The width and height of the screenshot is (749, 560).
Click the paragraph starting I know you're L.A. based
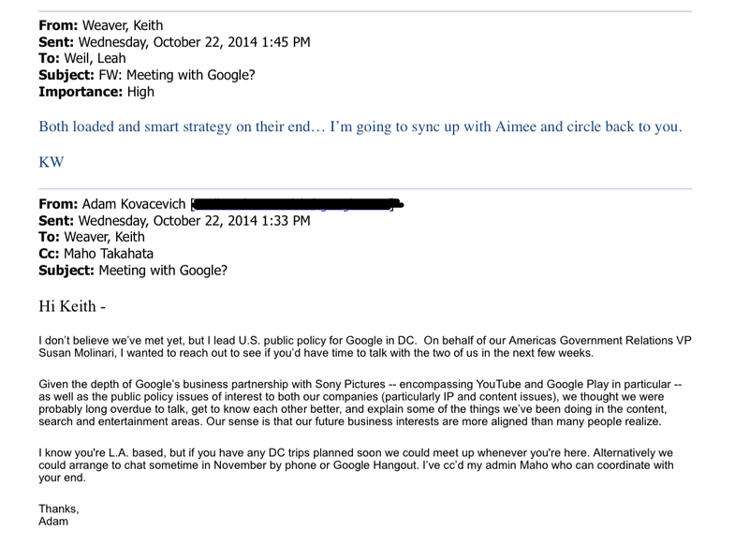(356, 465)
